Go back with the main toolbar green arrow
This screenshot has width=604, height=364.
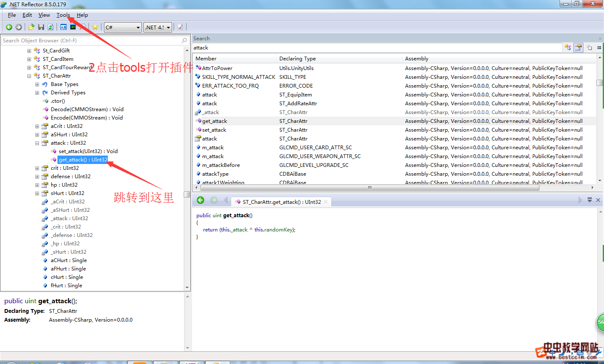coord(9,27)
